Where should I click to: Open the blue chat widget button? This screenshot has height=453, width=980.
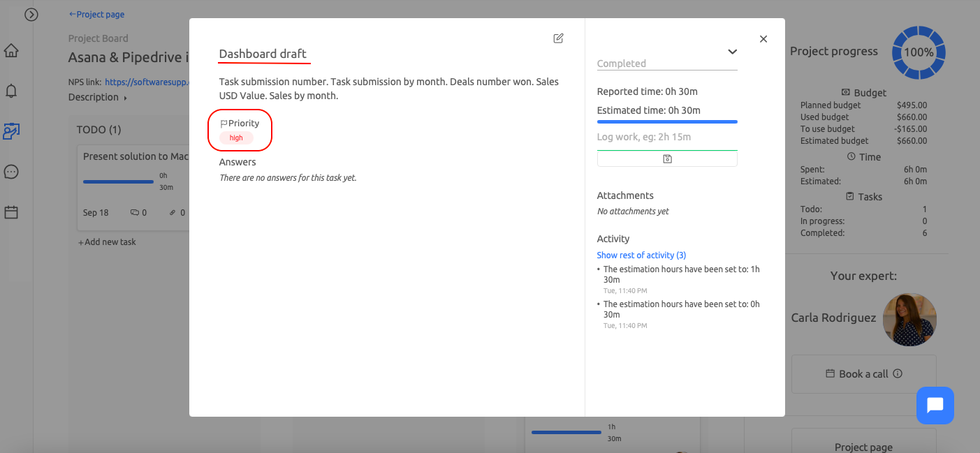tap(935, 406)
